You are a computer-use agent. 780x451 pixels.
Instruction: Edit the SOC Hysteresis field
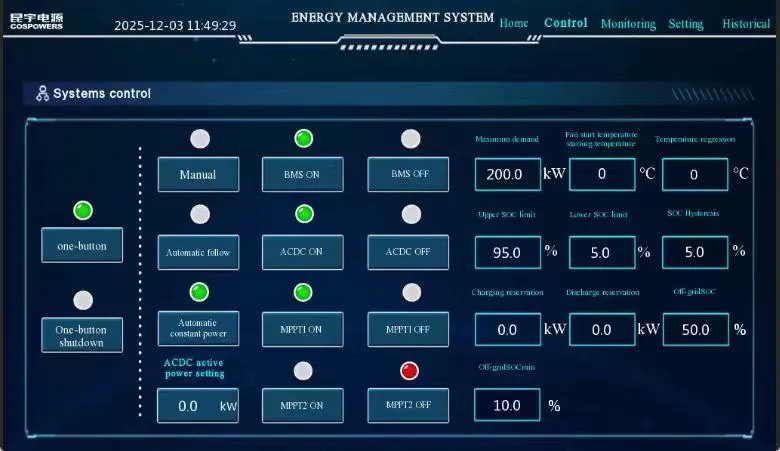click(x=695, y=253)
